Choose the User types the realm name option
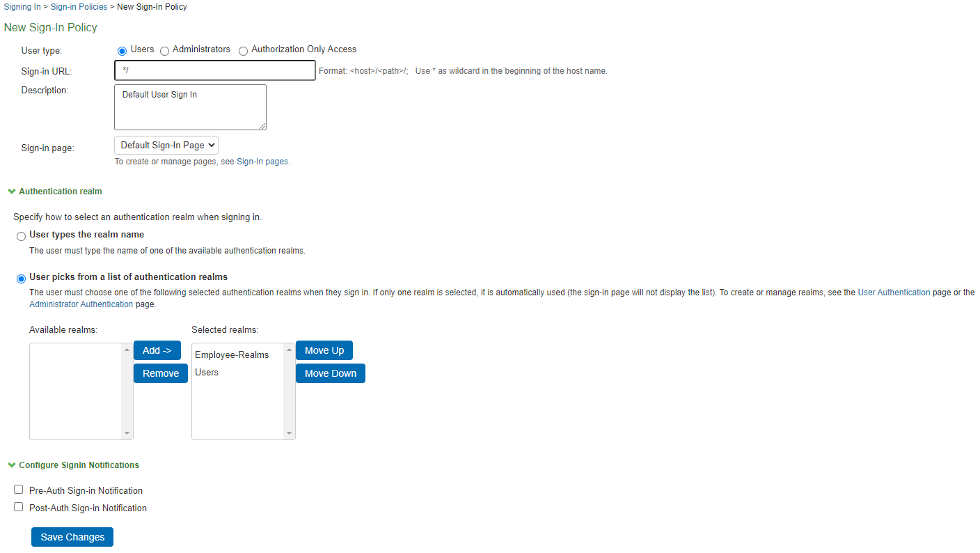Screen dimensions: 980x553 pos(21,236)
